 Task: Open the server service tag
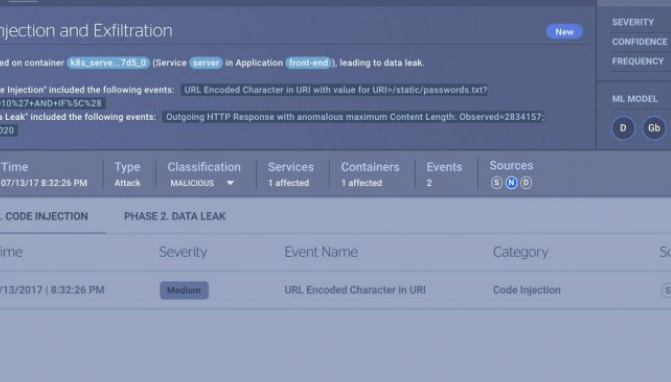coord(206,63)
